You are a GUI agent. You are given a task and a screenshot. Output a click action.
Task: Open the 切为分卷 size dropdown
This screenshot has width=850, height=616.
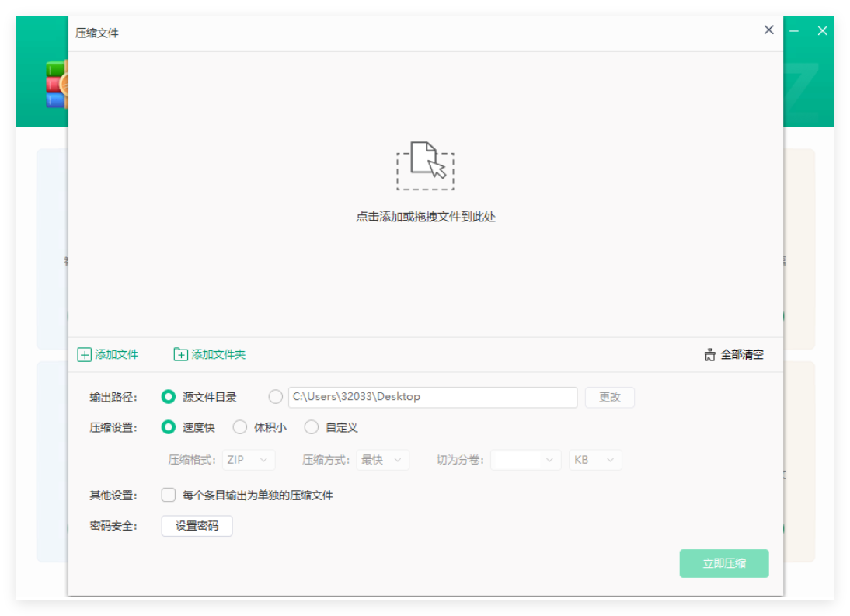click(x=526, y=460)
